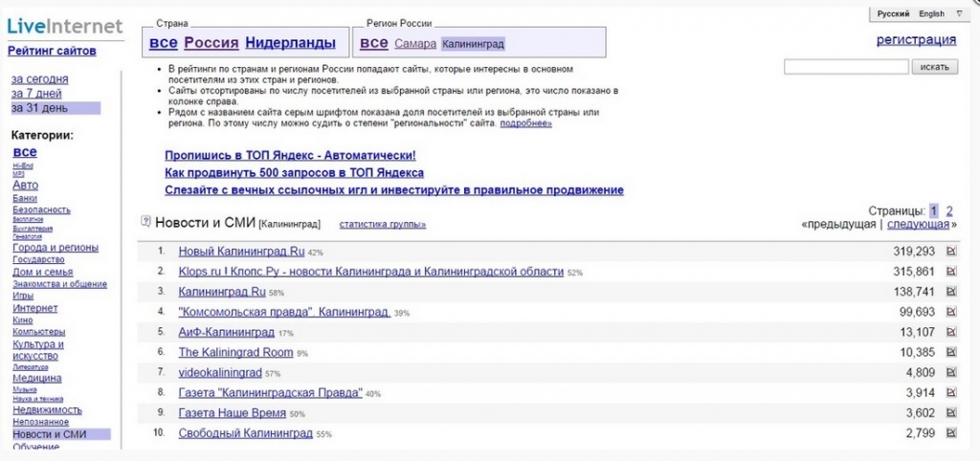Open stats chart icon for videokaliningrad row
Viewport: 980px width, 461px height.
click(952, 372)
